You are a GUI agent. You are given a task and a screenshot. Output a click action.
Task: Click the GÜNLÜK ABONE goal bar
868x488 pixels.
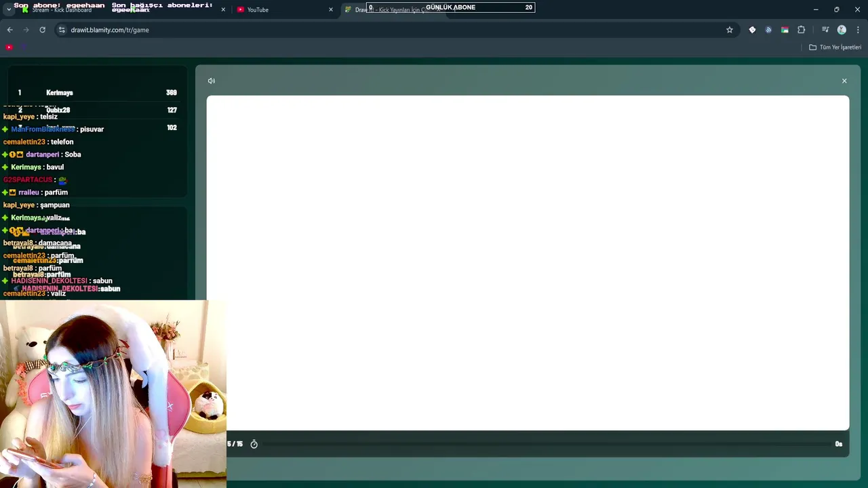click(451, 7)
